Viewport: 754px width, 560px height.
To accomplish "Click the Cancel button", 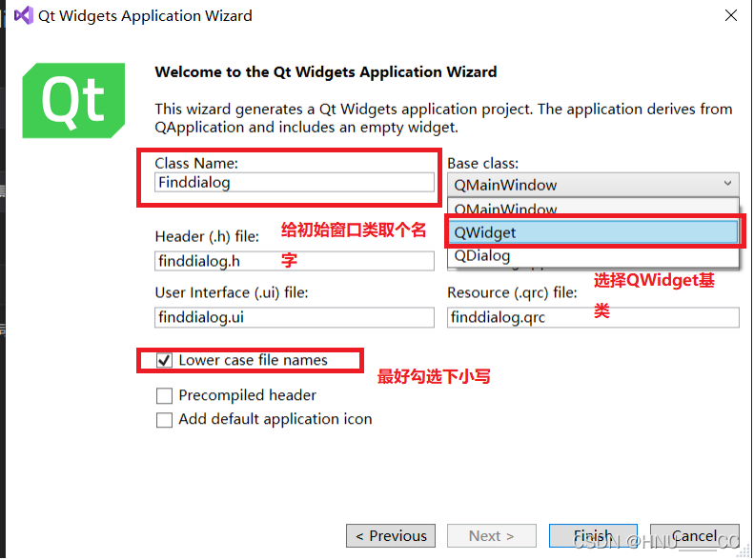I will [x=694, y=535].
